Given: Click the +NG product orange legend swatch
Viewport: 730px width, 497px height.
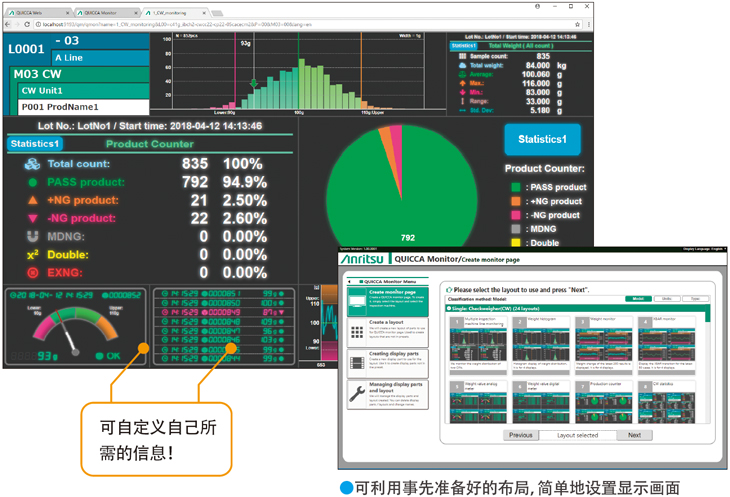Looking at the screenshot, I should (x=515, y=201).
